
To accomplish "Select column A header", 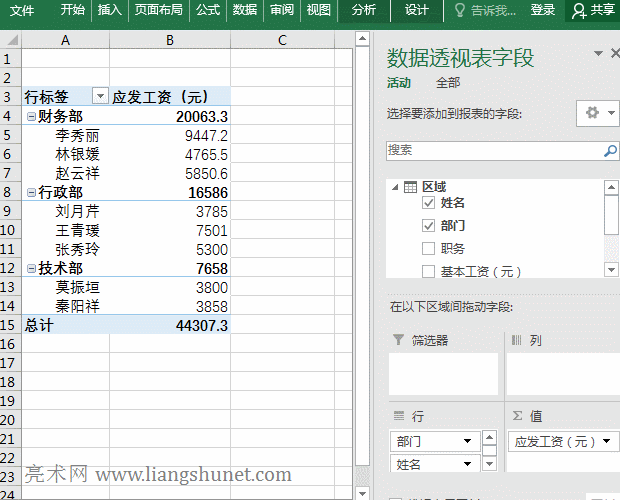I will click(66, 40).
